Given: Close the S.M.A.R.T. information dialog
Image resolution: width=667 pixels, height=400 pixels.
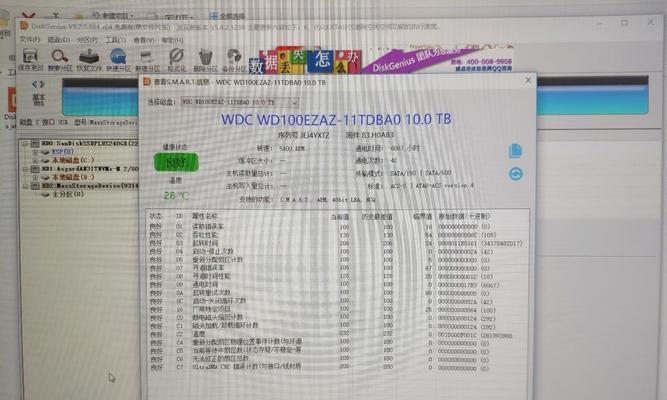Looking at the screenshot, I should coord(528,80).
